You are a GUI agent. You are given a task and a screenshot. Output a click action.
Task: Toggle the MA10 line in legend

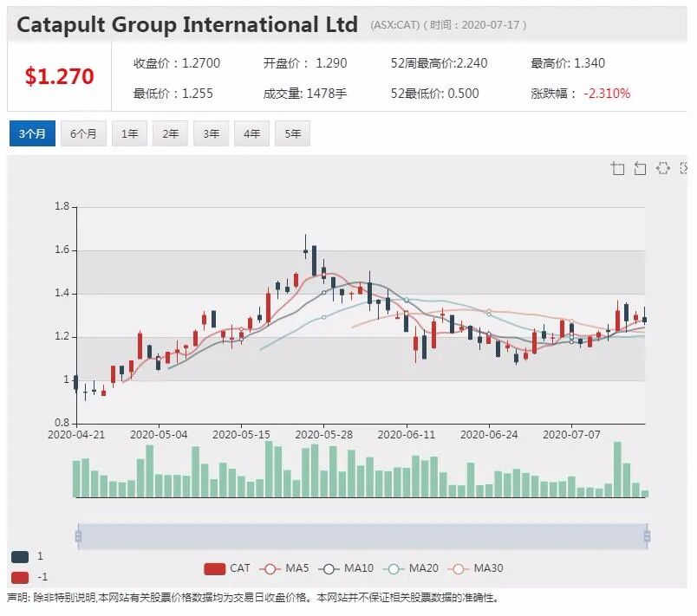(x=346, y=568)
